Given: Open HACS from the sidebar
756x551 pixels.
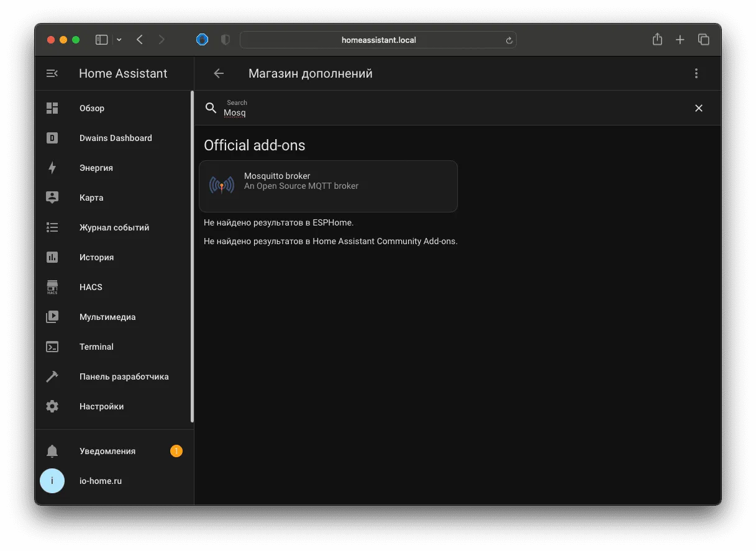Looking at the screenshot, I should [x=113, y=287].
